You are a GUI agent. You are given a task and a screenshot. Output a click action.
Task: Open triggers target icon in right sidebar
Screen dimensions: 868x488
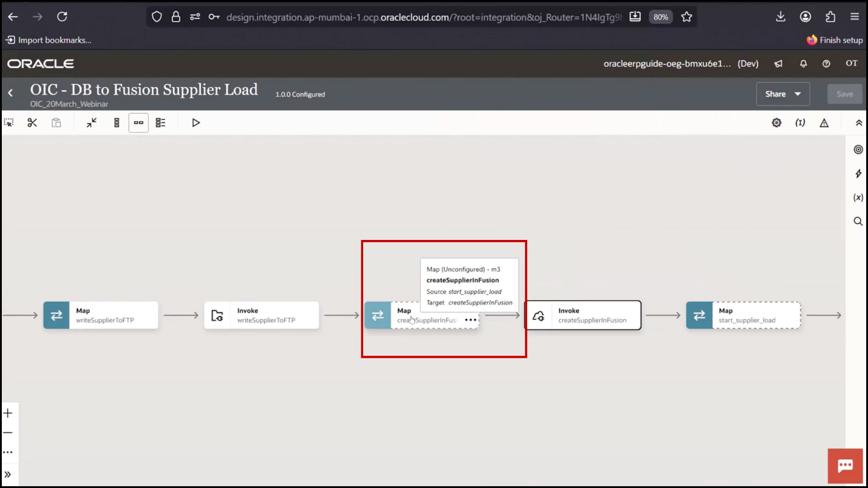pyautogui.click(x=858, y=150)
